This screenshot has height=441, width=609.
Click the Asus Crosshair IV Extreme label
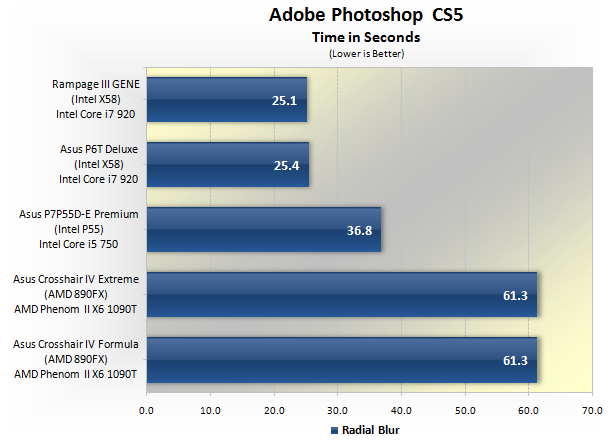76,293
